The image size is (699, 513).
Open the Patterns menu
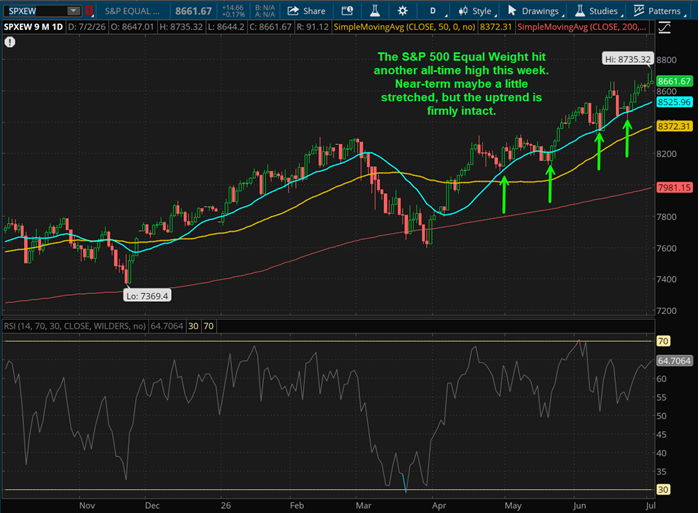[660, 11]
